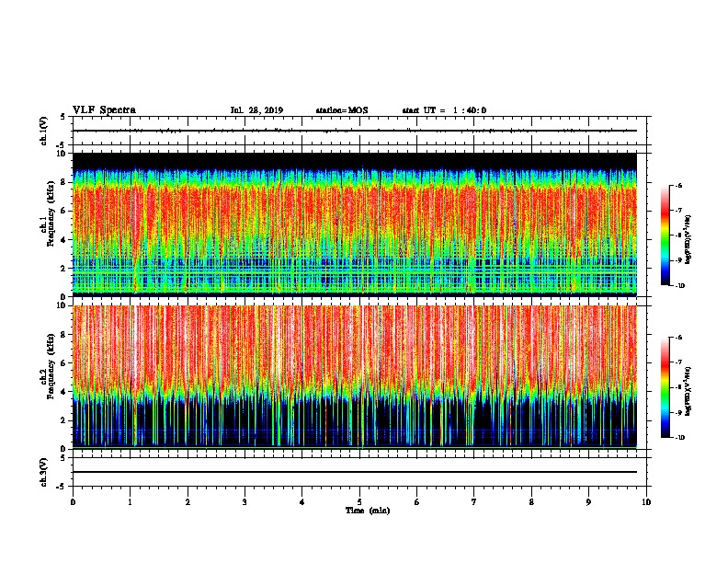Click the upper ch.1 color scale bar
Screen dimensions: 728x563
665,236
